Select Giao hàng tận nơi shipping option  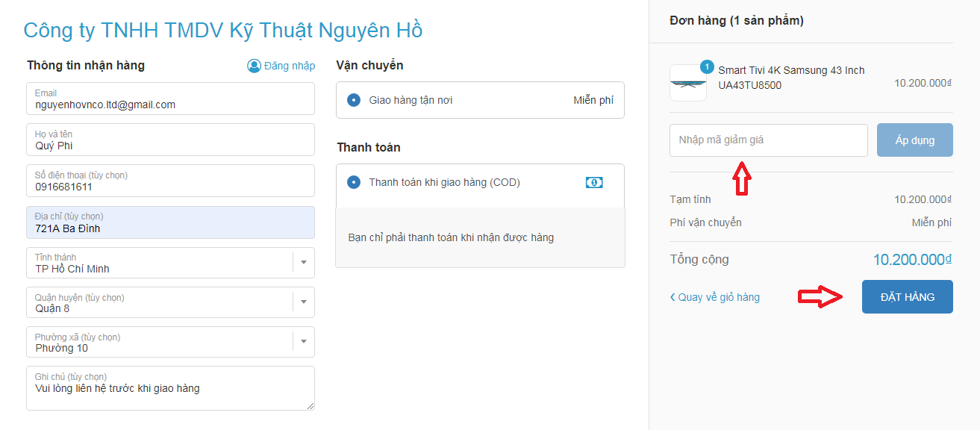[354, 100]
